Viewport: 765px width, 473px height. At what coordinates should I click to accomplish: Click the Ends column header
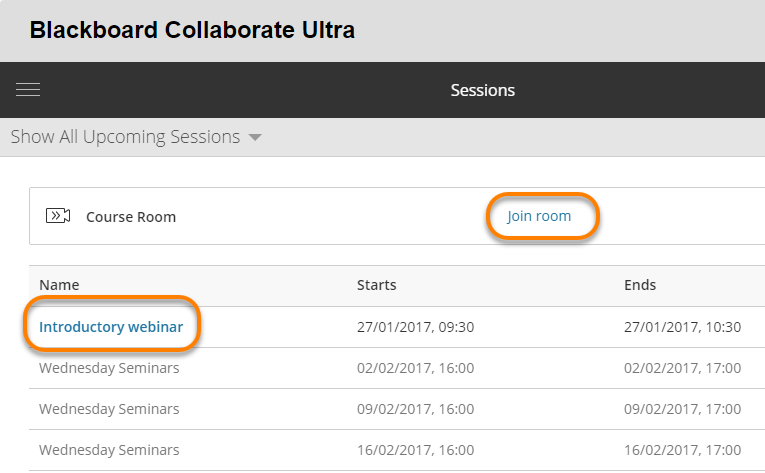[640, 285]
